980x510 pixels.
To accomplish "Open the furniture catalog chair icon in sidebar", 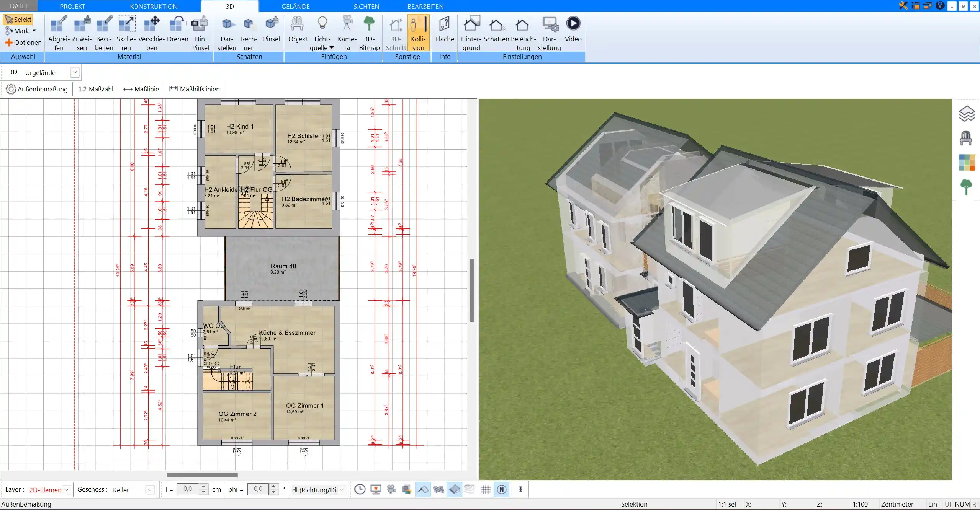I will point(966,138).
